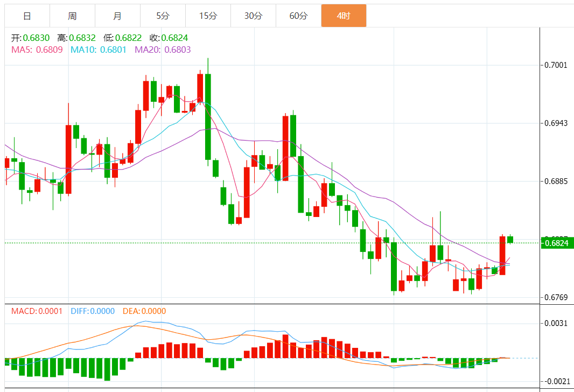Click the large red candle before the last one
This screenshot has height=392, width=574.
(502, 255)
